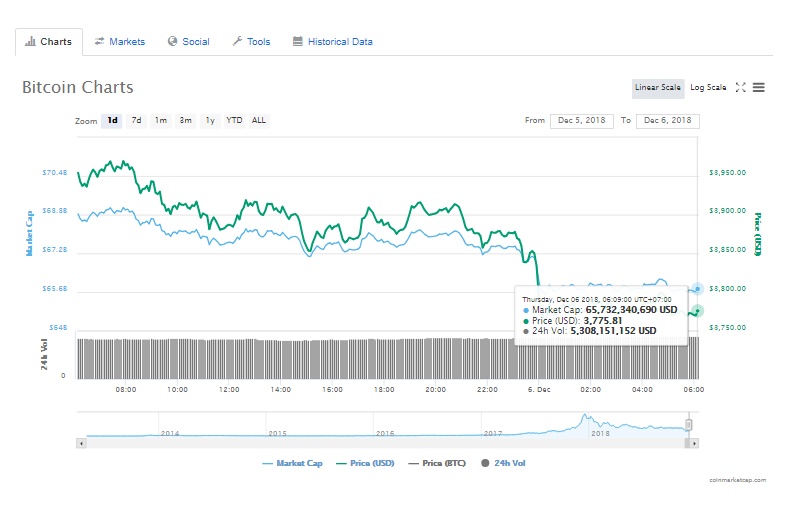The height and width of the screenshot is (507, 795).
Task: Set zoom range to 3m
Action: (x=186, y=121)
